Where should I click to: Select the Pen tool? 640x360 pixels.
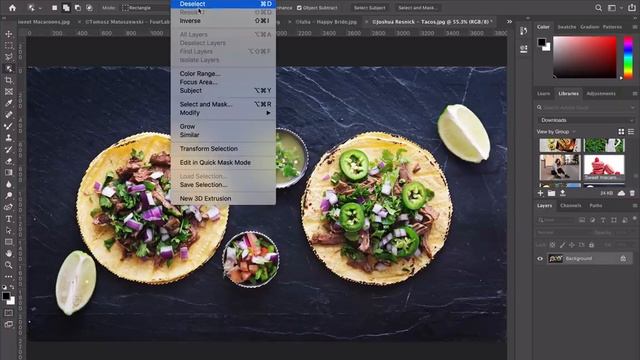tap(9, 207)
